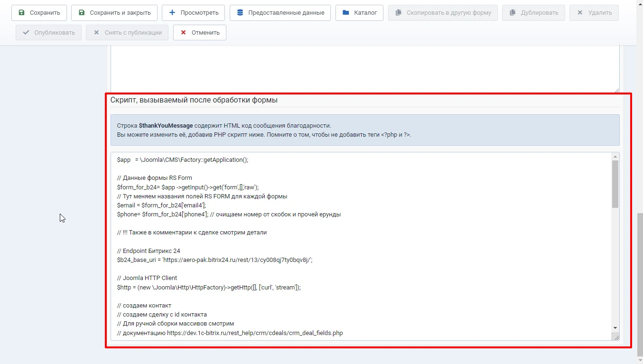
Task: Click the X icon on Снять с публикации
Action: coord(96,33)
